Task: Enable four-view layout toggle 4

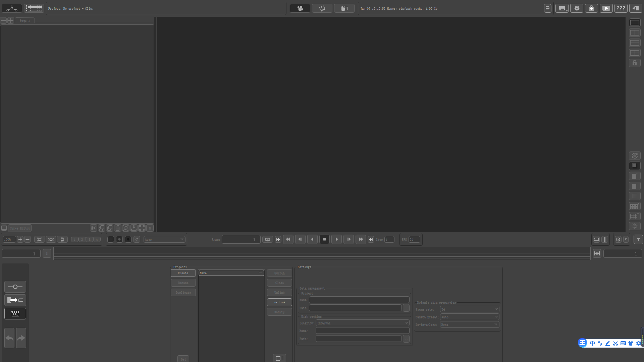Action: tap(97, 239)
